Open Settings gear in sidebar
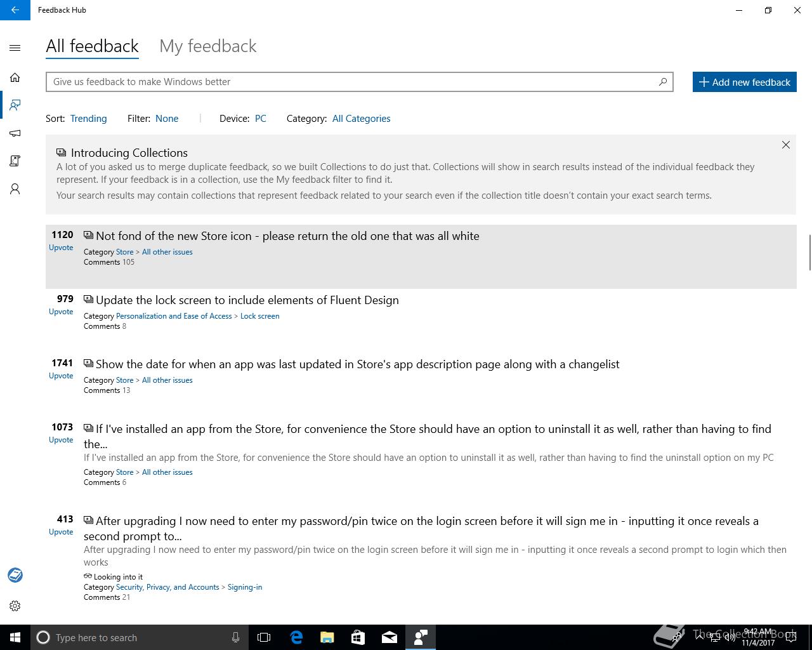The width and height of the screenshot is (812, 650). (x=15, y=606)
